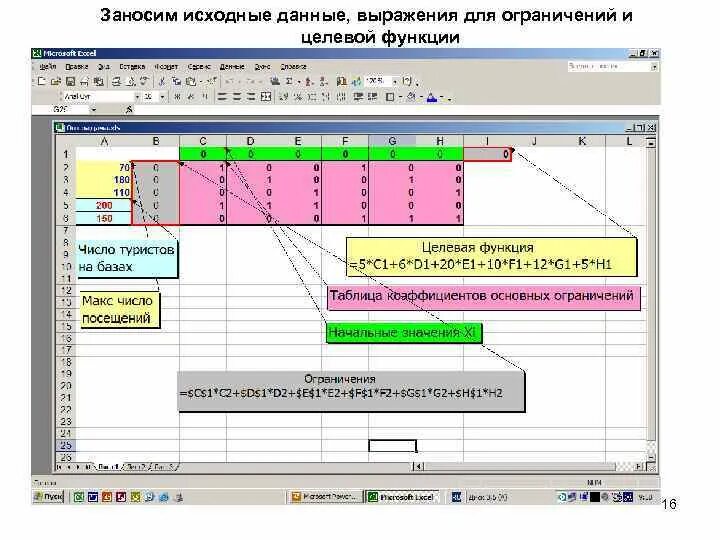Select row 25 header

(66, 445)
